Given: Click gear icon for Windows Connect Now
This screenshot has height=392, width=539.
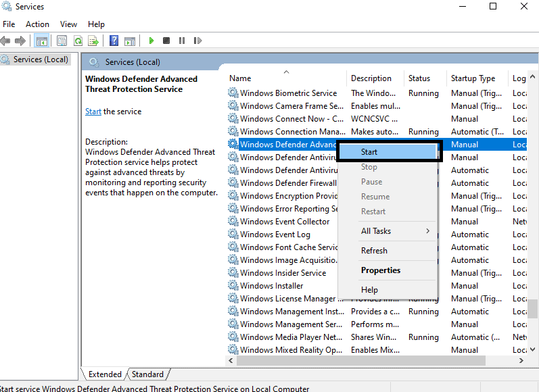Looking at the screenshot, I should click(x=233, y=118).
